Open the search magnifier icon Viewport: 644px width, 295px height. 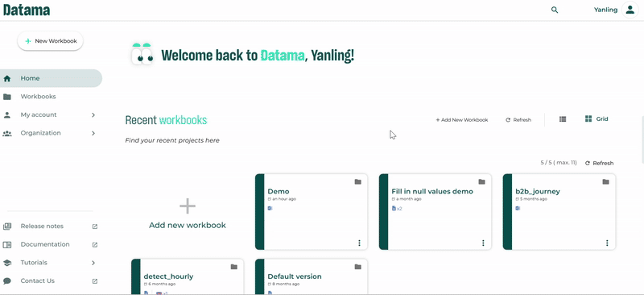point(555,10)
